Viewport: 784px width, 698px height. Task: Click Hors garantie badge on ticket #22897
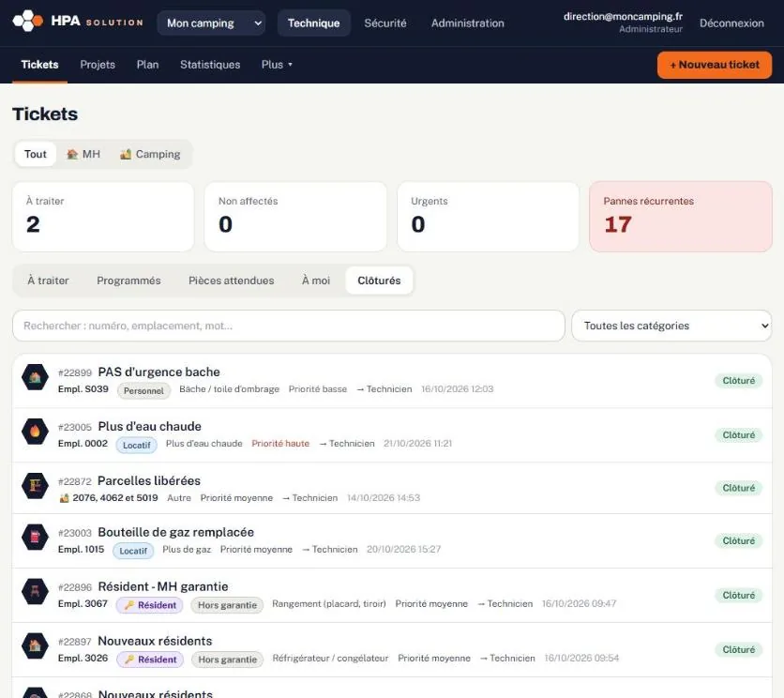[228, 660]
